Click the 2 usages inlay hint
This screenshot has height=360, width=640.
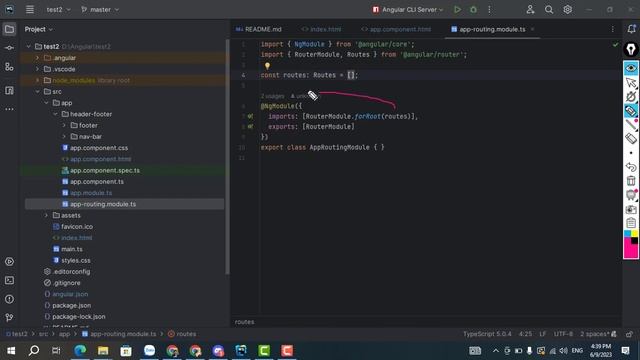[x=272, y=96]
